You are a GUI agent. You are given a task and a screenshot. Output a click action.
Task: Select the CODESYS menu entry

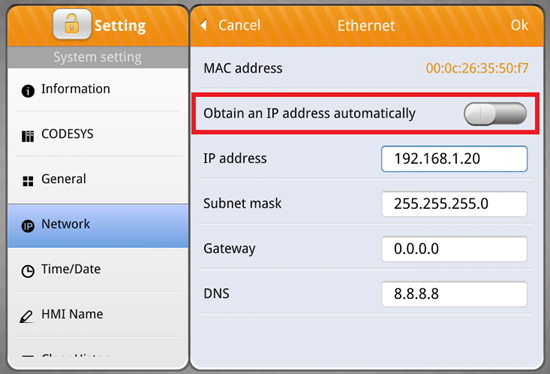98,134
